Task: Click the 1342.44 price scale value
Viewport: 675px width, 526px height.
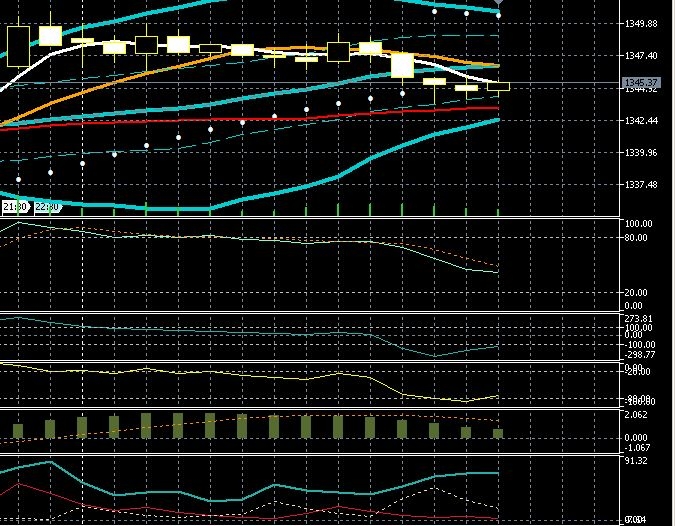Action: tap(641, 121)
